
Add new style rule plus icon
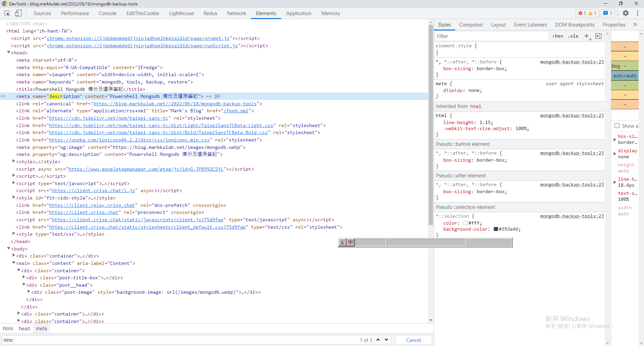click(x=586, y=36)
